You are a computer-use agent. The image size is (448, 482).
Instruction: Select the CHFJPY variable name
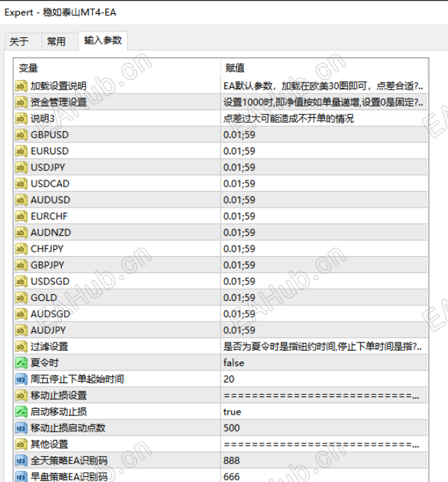pos(47,249)
